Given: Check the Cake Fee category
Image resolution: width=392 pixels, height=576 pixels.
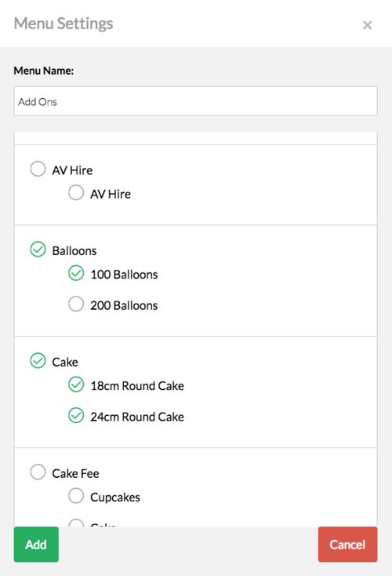Looking at the screenshot, I should 38,472.
